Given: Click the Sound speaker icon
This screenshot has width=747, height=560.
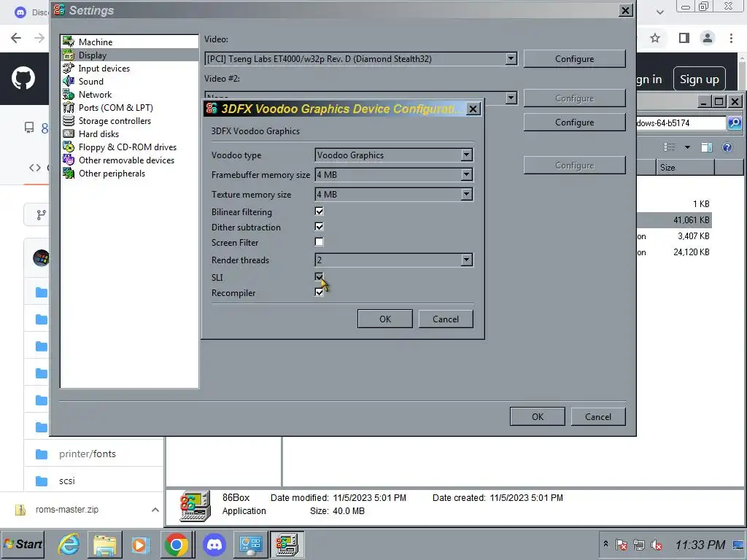Looking at the screenshot, I should pyautogui.click(x=69, y=82).
